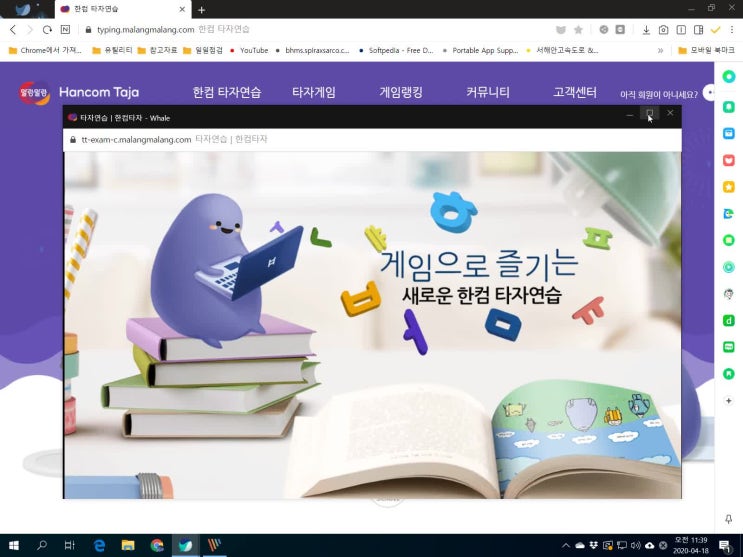Open the Whale three-dot main menu
Image resolution: width=743 pixels, height=557 pixels.
(732, 30)
